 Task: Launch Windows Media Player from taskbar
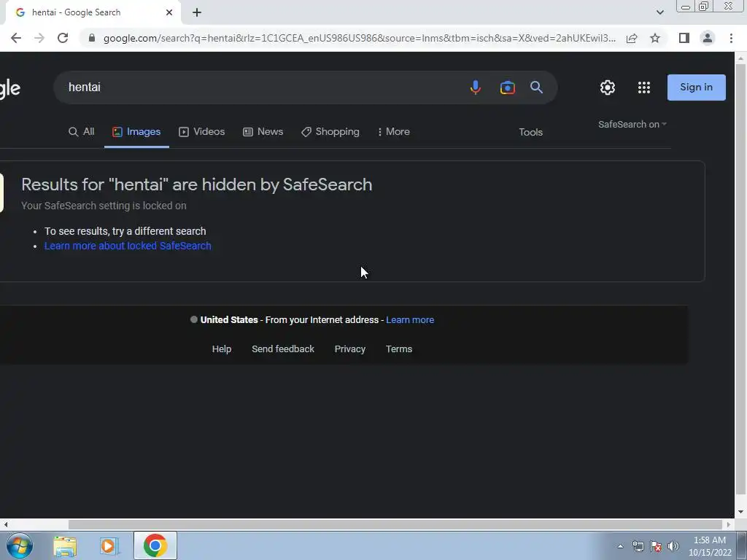(109, 545)
